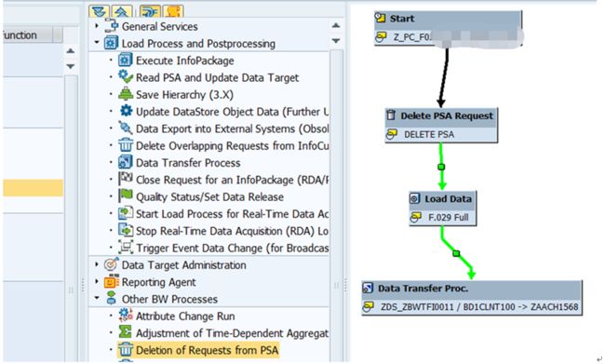Screen dimensions: 605x364
Task: Click the Function column header
Action: [27, 35]
